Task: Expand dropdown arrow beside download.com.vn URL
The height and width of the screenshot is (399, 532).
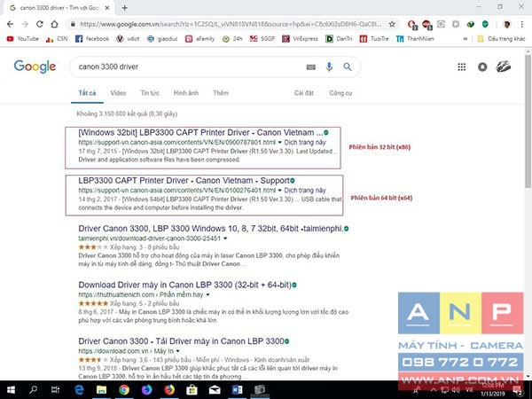Action: click(178, 351)
